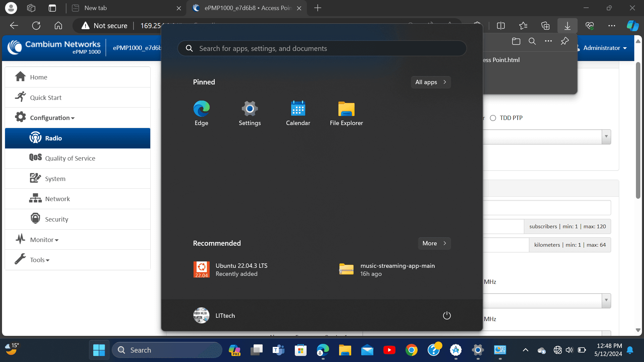The image size is (644, 362).
Task: Open Task View on taskbar
Action: click(x=256, y=350)
